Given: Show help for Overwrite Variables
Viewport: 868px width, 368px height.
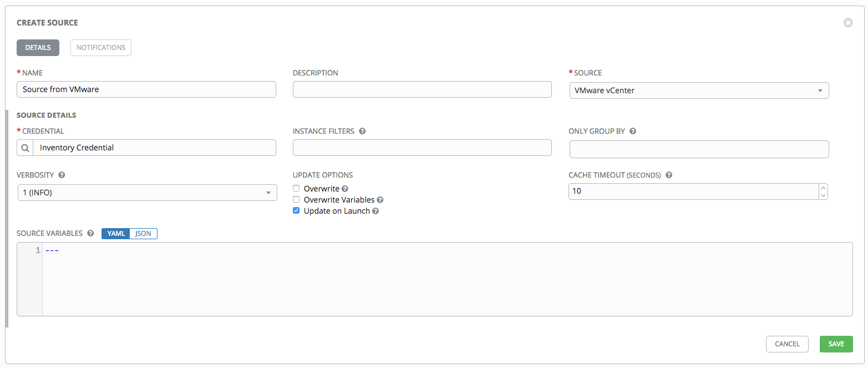Looking at the screenshot, I should (x=380, y=200).
